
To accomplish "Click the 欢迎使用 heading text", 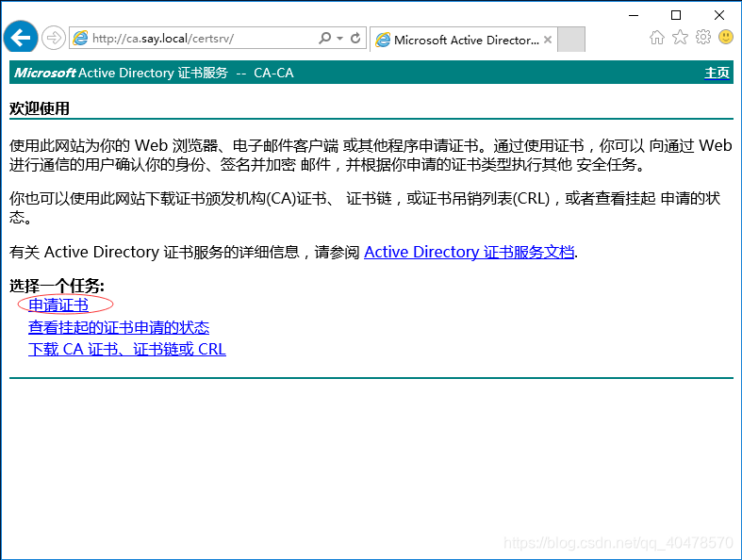I will click(40, 108).
